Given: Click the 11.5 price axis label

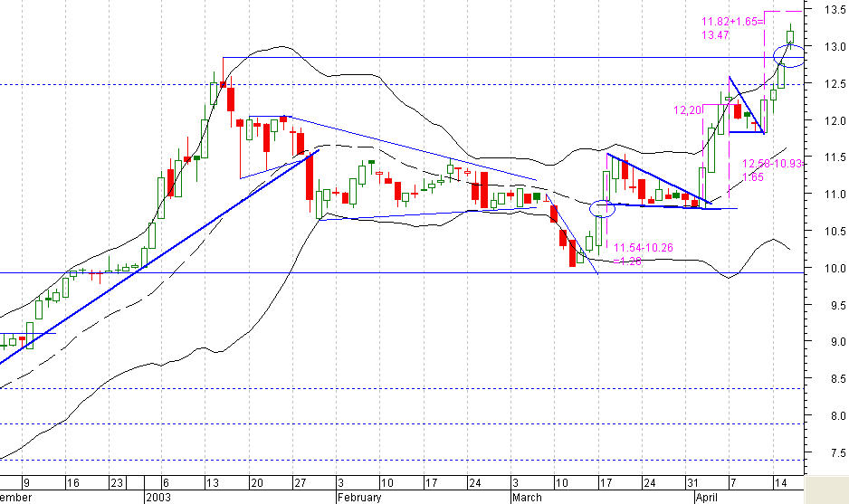Looking at the screenshot, I should (835, 157).
